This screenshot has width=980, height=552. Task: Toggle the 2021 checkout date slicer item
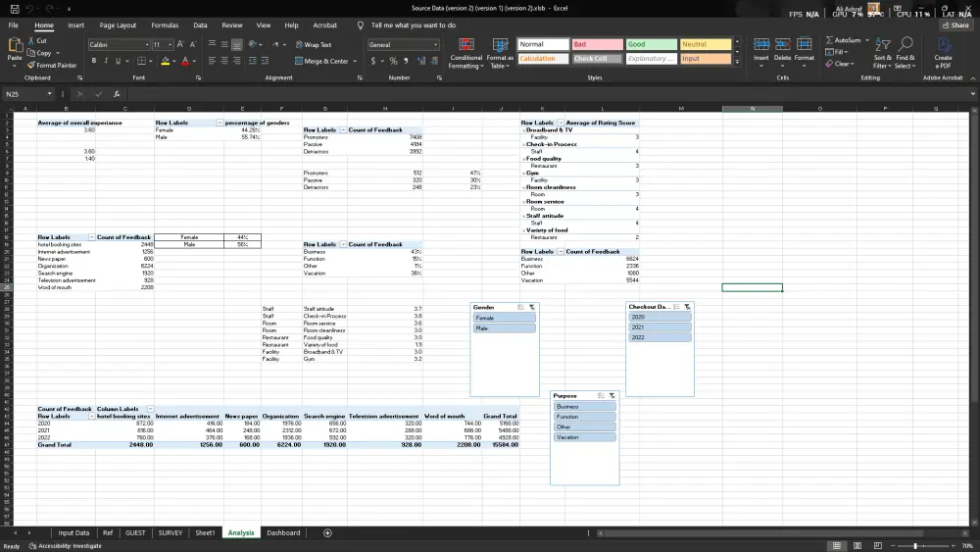pos(659,327)
